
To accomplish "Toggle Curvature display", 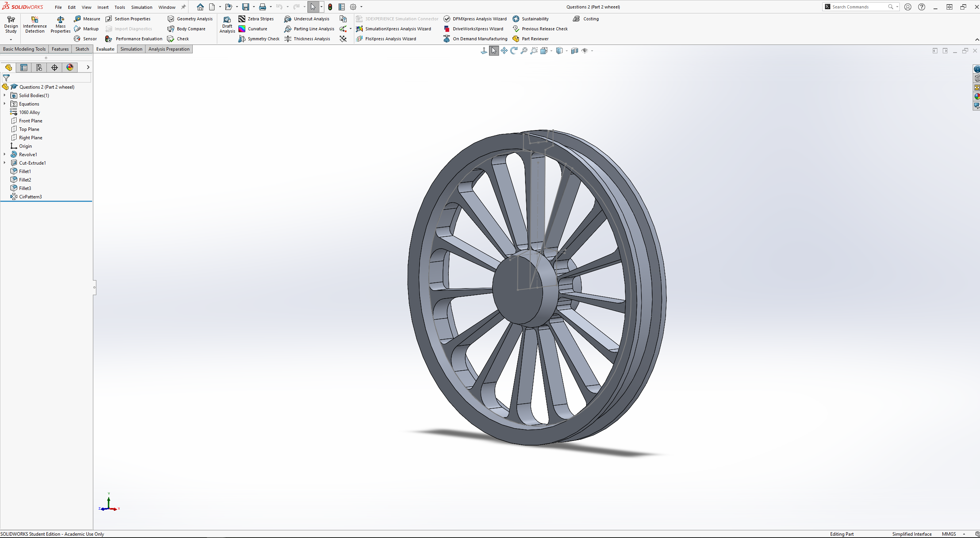I will (x=253, y=29).
